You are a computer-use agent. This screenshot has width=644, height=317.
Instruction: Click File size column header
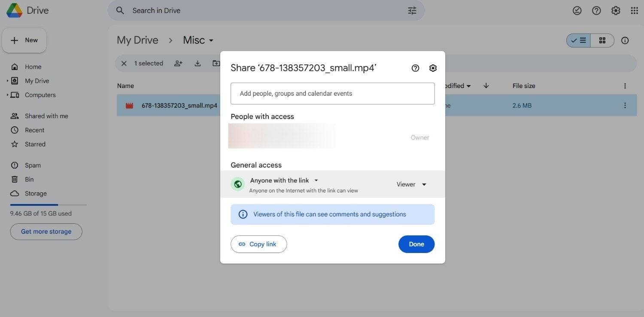coord(524,86)
